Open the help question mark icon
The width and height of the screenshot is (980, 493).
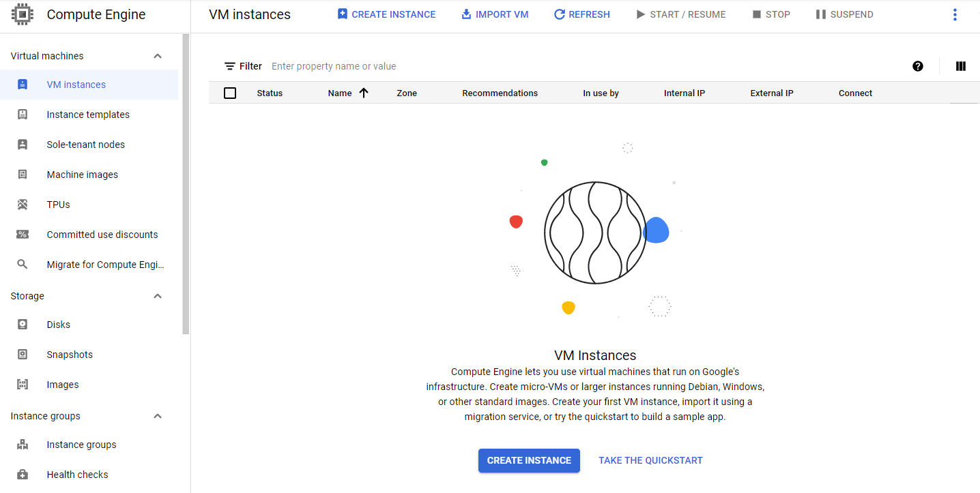pyautogui.click(x=918, y=66)
